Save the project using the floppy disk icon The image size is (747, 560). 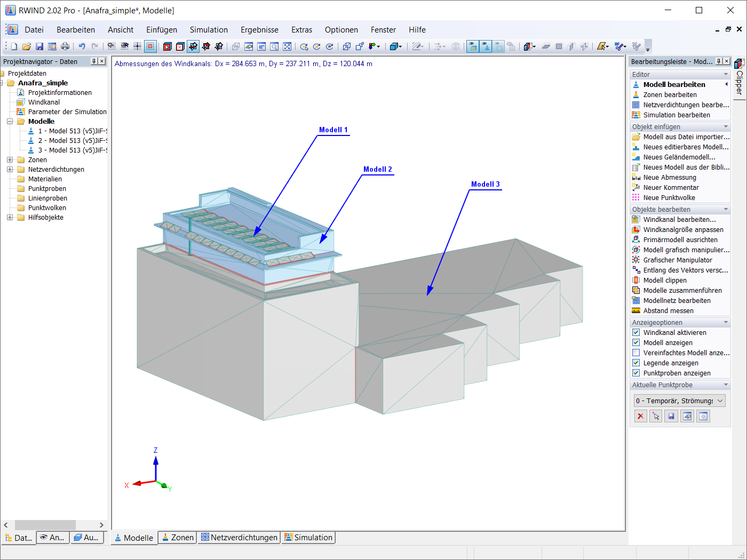point(39,46)
